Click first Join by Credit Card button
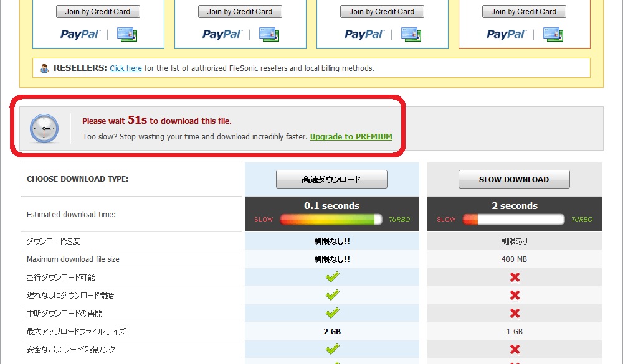623x364 pixels. 98,12
